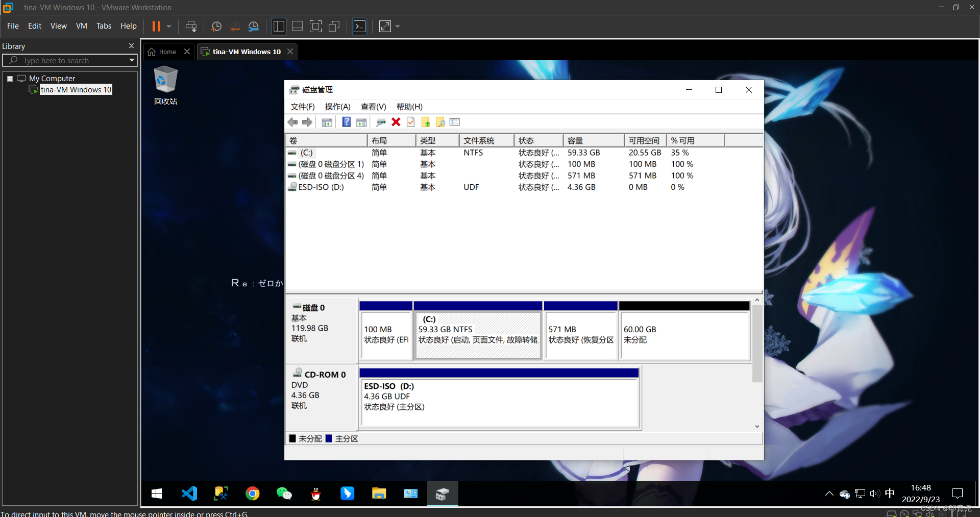Screen dimensions: 980x517
Task: Open 文件(F) menu in Disk Management
Action: pos(303,107)
